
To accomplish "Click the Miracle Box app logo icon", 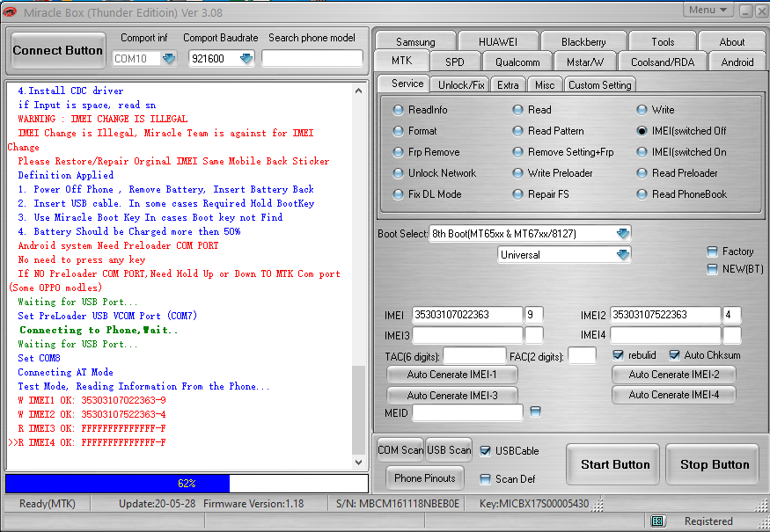I will (x=10, y=11).
